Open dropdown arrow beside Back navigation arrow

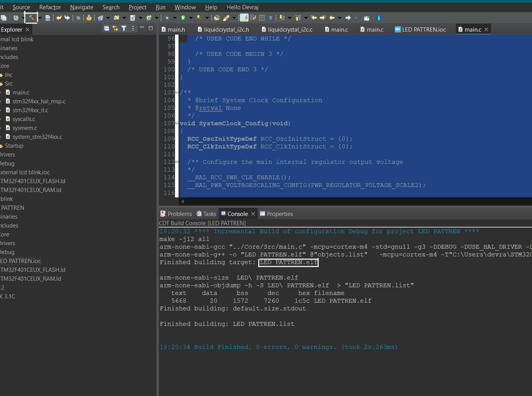point(340,18)
